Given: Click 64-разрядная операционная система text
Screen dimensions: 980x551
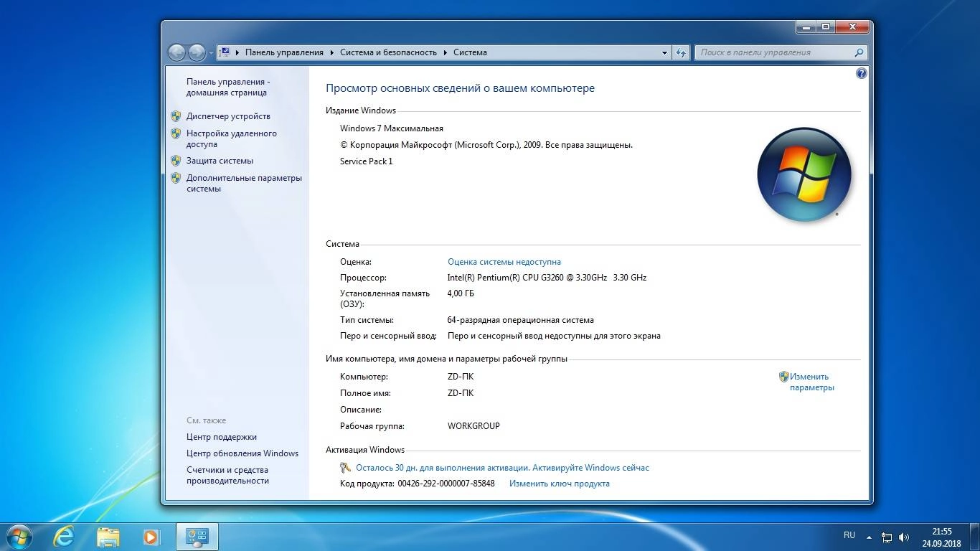Looking at the screenshot, I should click(x=521, y=320).
